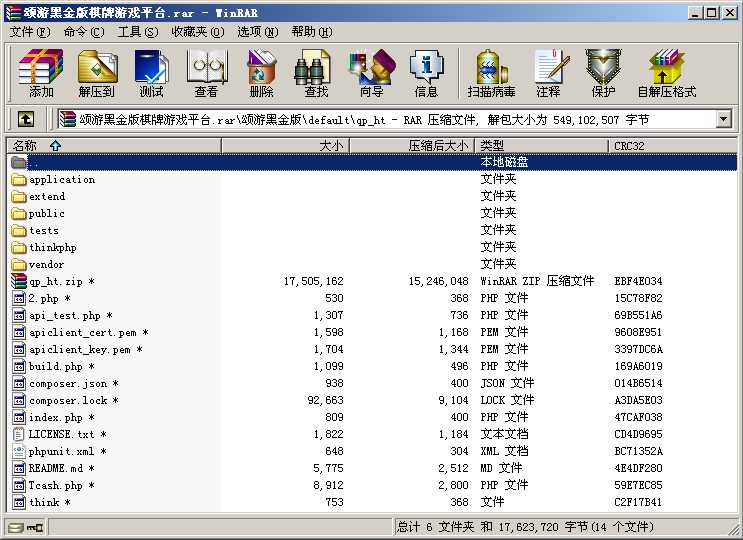Select the Tcash.php file
This screenshot has height=540, width=743.
coord(55,486)
